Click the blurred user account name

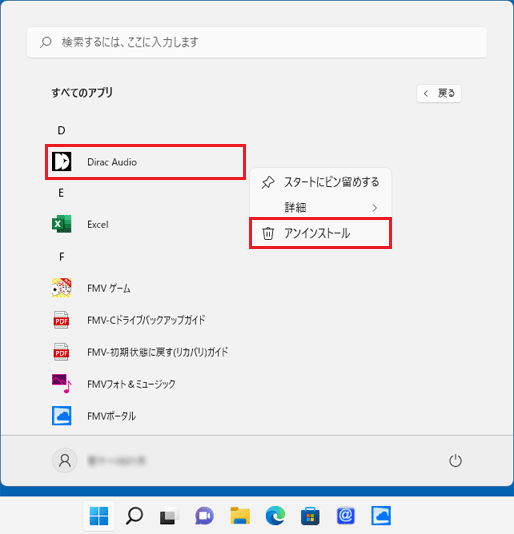click(x=116, y=461)
